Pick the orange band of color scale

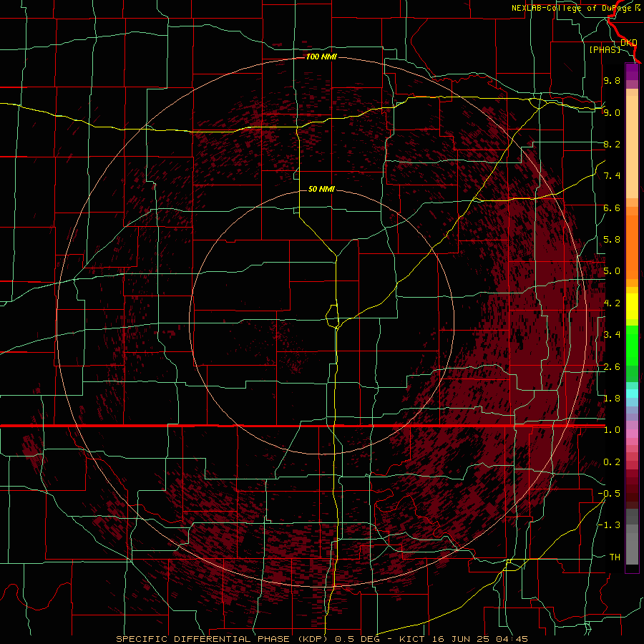click(x=632, y=248)
